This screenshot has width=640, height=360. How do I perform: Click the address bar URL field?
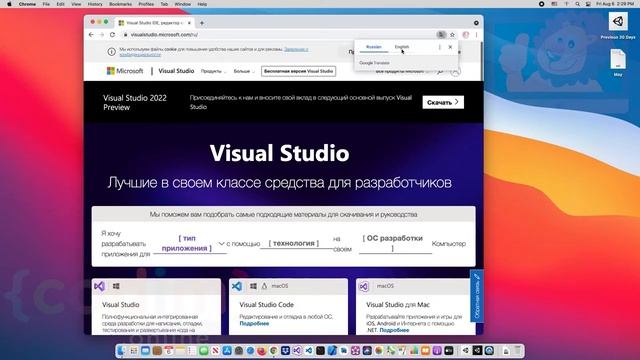(x=278, y=35)
